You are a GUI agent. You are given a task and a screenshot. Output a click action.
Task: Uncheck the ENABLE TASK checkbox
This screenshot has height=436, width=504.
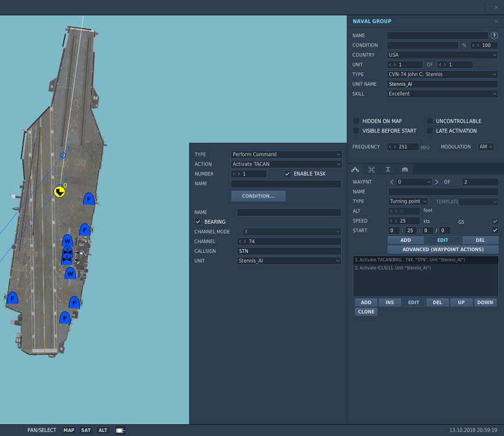pyautogui.click(x=287, y=174)
